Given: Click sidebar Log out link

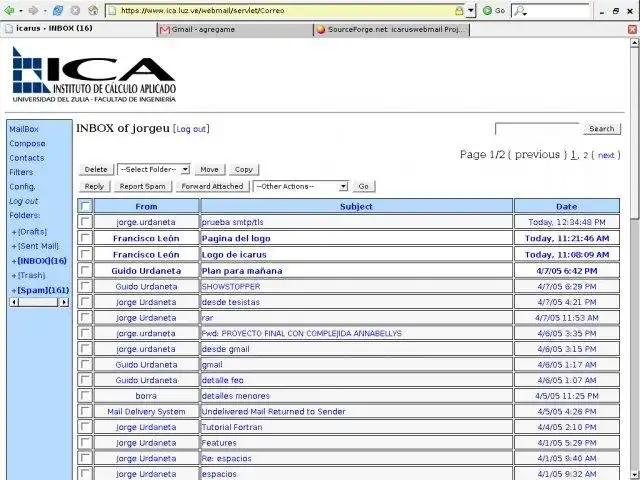Looking at the screenshot, I should (23, 201).
